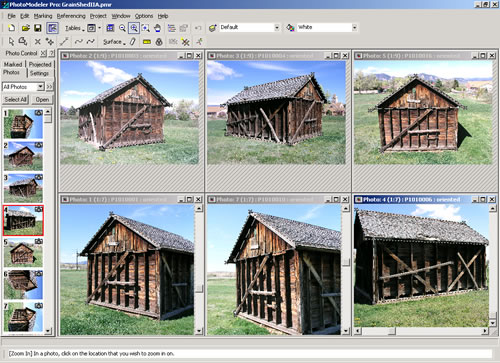Click the thumbnail list scroll down arrow
The image size is (500, 363).
tap(48, 331)
